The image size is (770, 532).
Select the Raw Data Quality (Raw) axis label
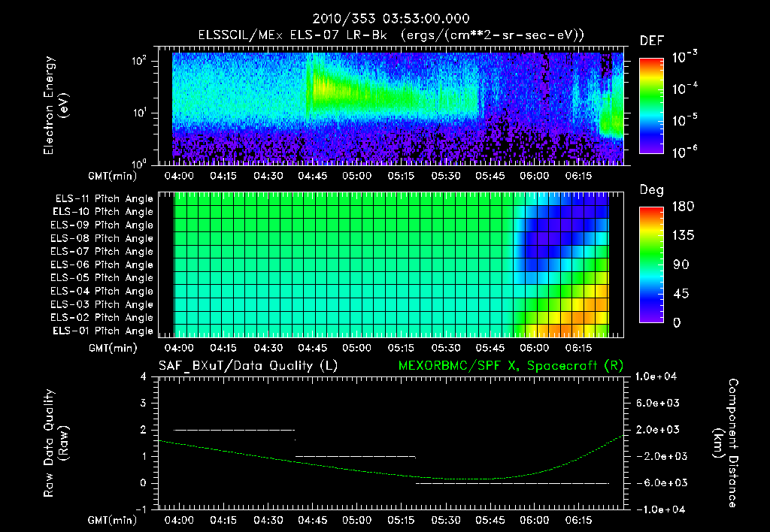pyautogui.click(x=56, y=443)
